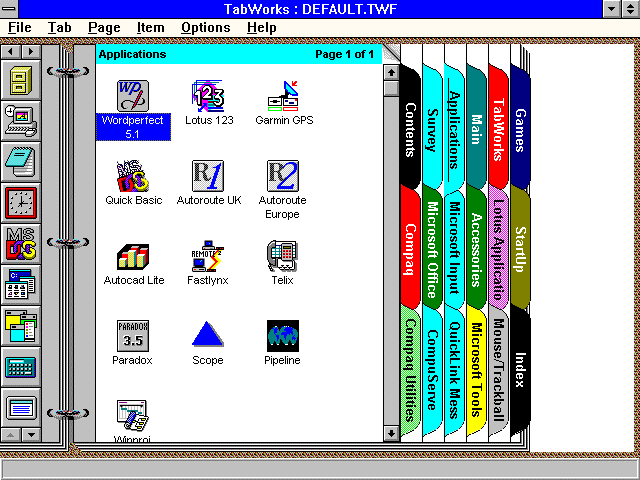Open the Tab menu
Screen dimensions: 640x480
60,28
